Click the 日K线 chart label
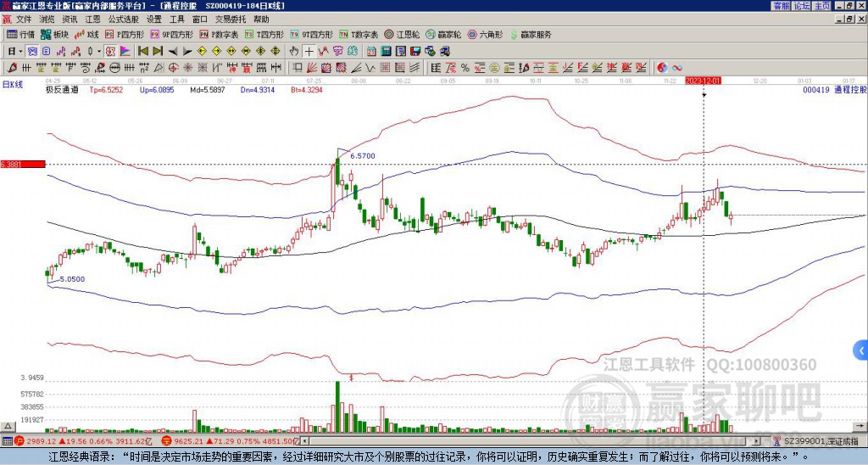Viewport: 868px width, 465px height. 13,85
